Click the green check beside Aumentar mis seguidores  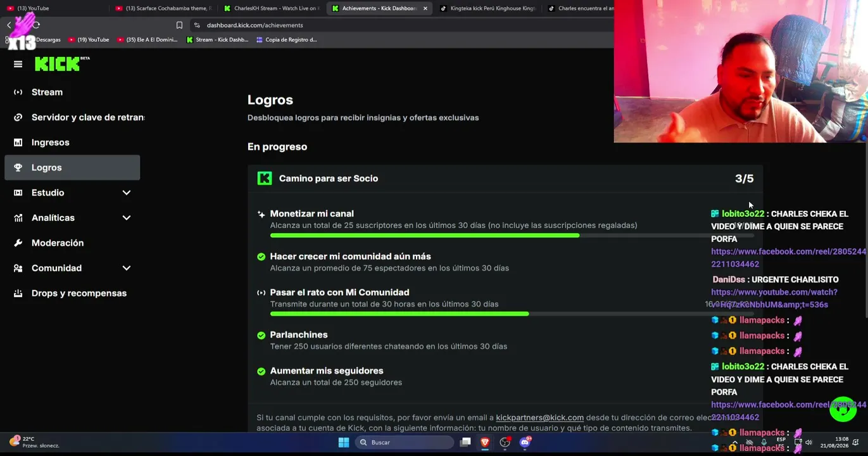[261, 371]
